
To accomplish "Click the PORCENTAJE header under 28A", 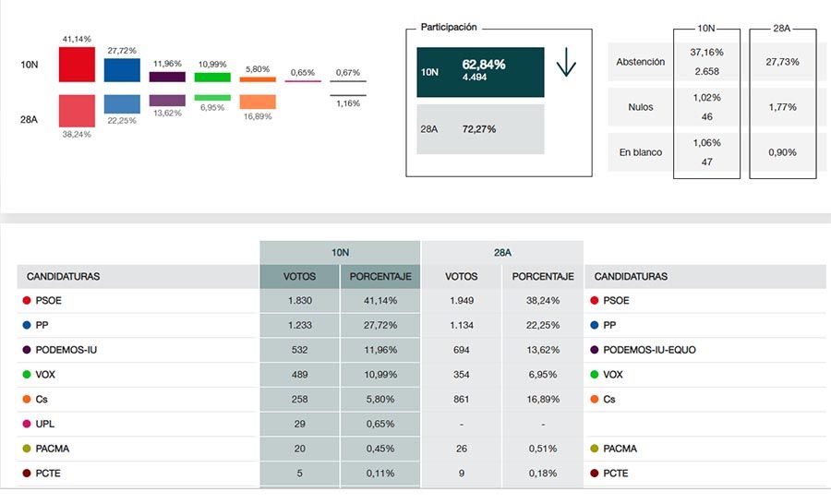I will click(543, 276).
